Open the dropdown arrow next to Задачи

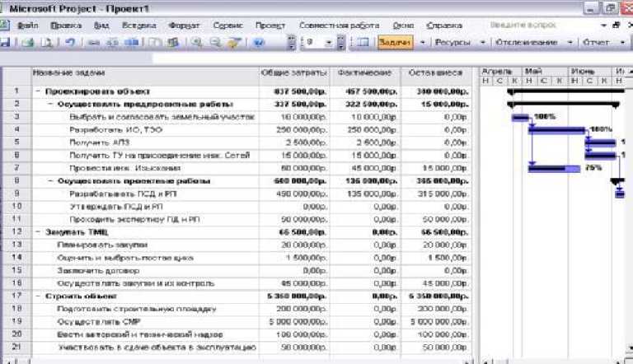(x=422, y=42)
